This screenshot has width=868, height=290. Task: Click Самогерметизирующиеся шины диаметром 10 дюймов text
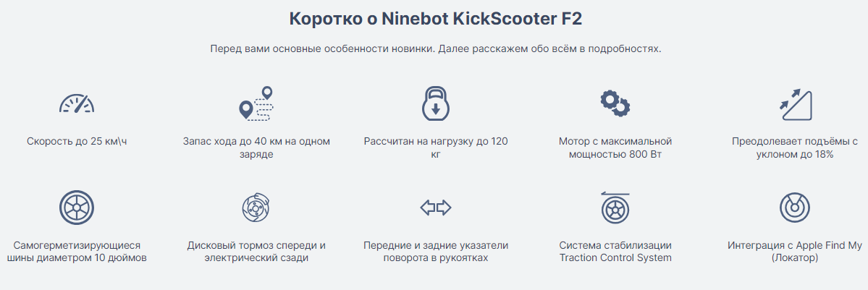coord(77,252)
